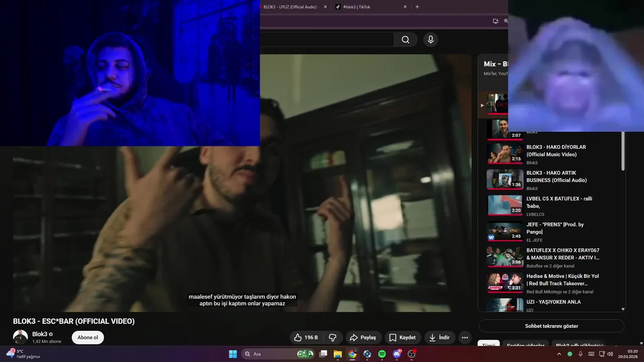644x362 pixels.
Task: Share the video using Paylaş button
Action: point(363,337)
